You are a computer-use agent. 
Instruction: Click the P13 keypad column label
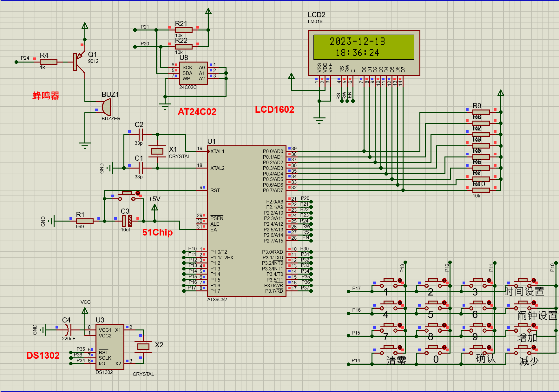402,268
